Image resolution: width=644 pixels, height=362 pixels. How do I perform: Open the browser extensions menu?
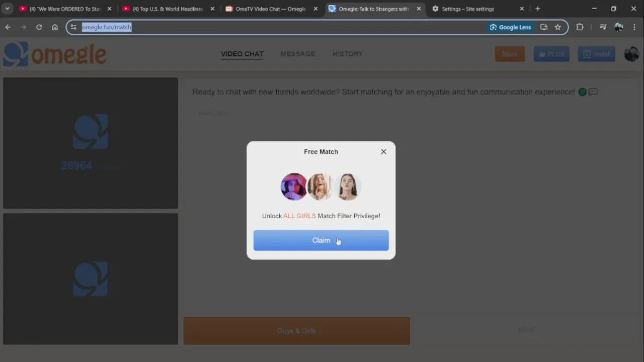(580, 27)
